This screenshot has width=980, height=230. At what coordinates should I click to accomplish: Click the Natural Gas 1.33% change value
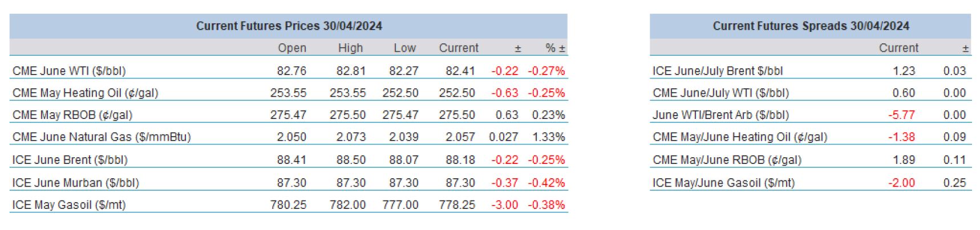548,137
